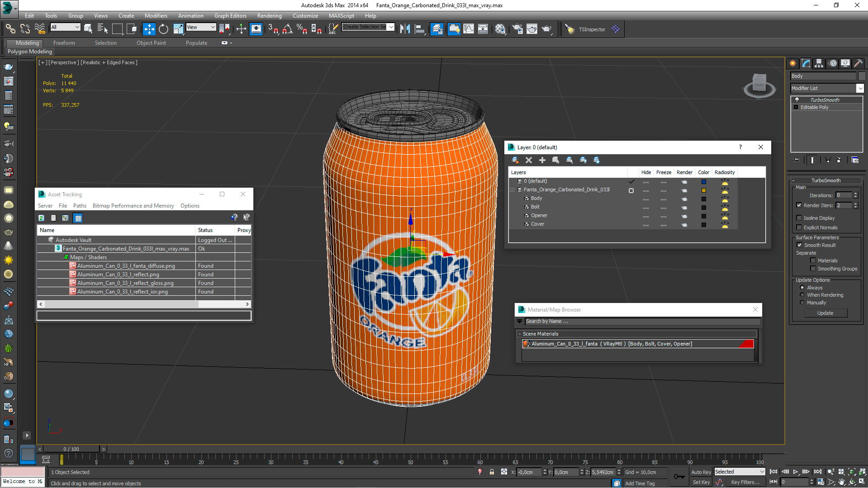Open Select by Name tool
The image size is (868, 488).
coord(103,29)
